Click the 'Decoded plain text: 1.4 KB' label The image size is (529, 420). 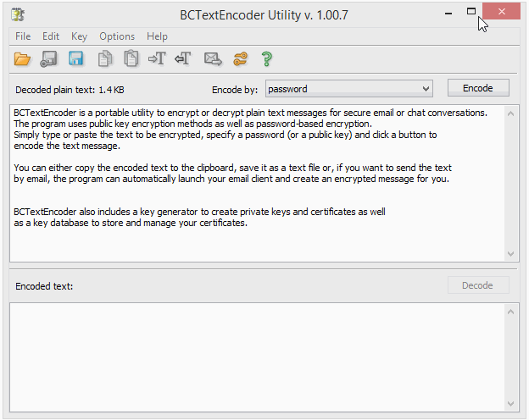pos(70,90)
